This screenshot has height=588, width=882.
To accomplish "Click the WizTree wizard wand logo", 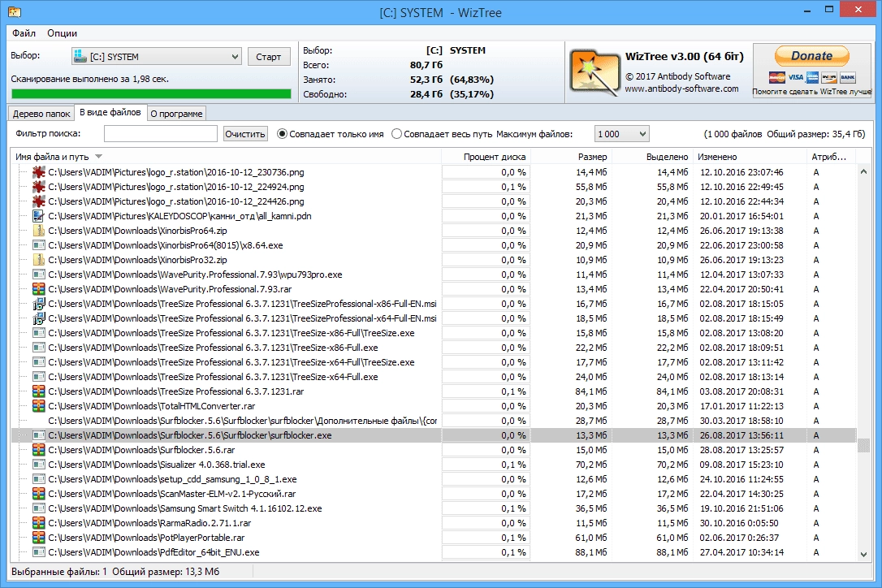I will 594,72.
